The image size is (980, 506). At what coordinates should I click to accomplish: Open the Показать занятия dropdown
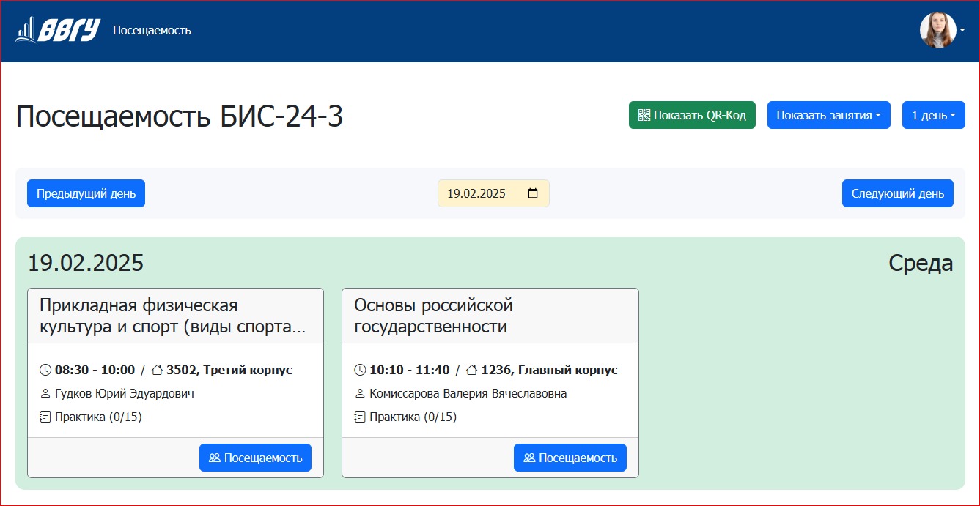[829, 115]
